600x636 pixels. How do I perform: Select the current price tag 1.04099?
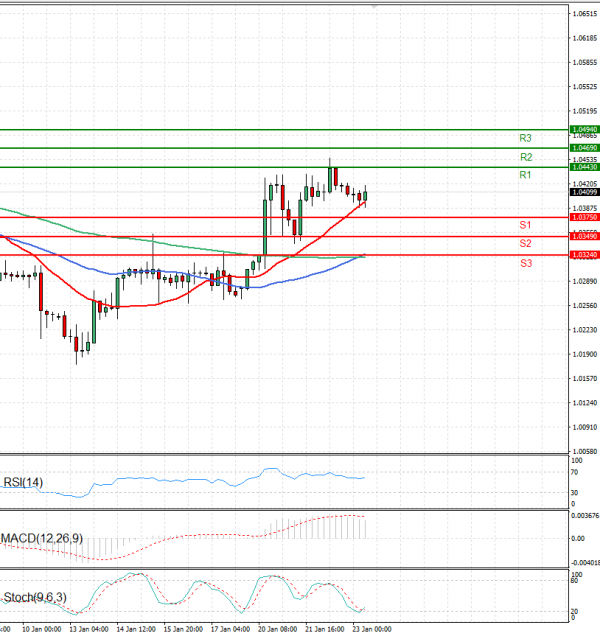tap(585, 192)
